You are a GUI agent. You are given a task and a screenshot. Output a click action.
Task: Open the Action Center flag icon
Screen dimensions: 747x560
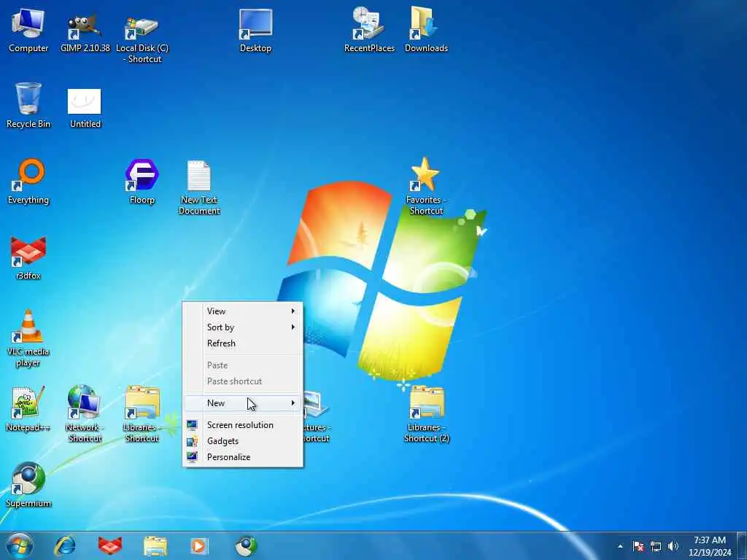tap(638, 546)
